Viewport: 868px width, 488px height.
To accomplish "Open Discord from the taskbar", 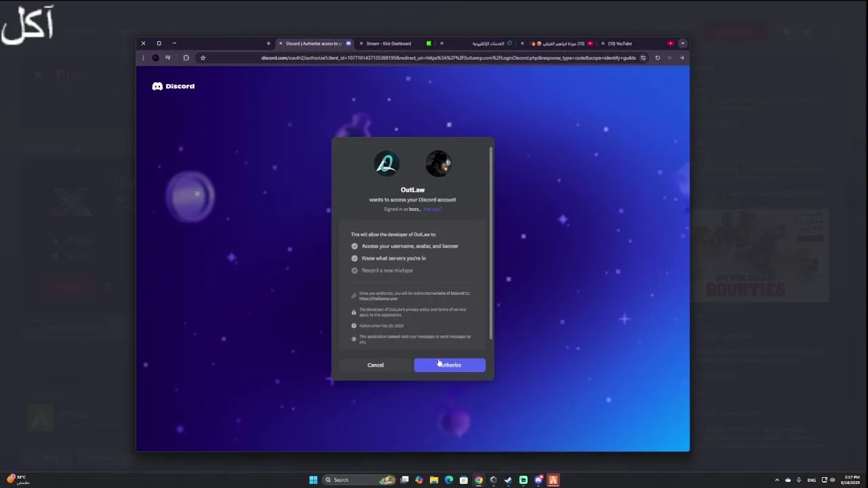I will [538, 480].
